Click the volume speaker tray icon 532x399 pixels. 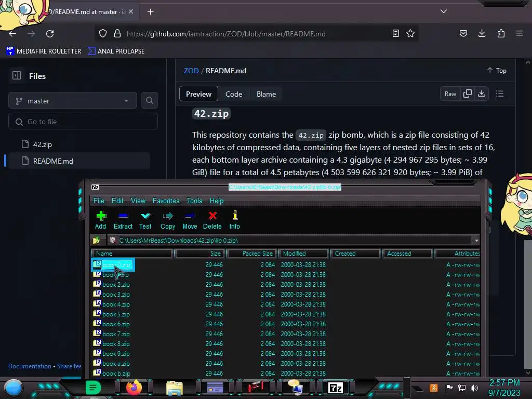tap(474, 388)
